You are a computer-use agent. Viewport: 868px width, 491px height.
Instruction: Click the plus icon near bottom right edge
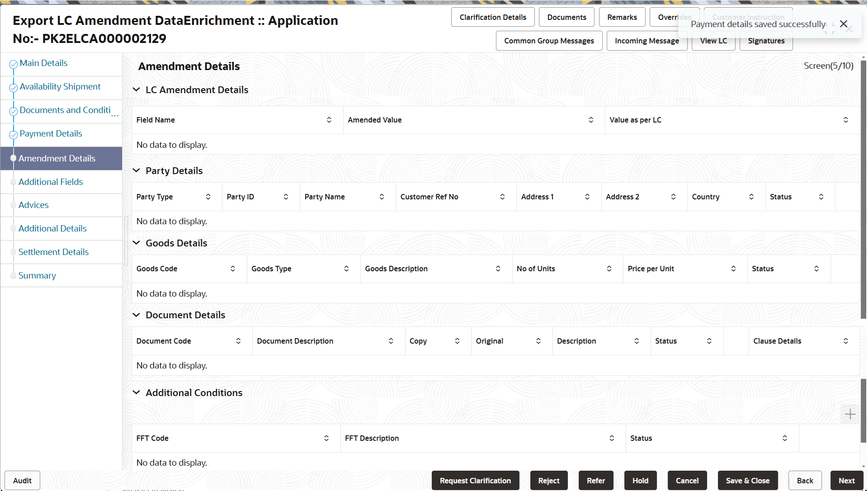pyautogui.click(x=850, y=414)
